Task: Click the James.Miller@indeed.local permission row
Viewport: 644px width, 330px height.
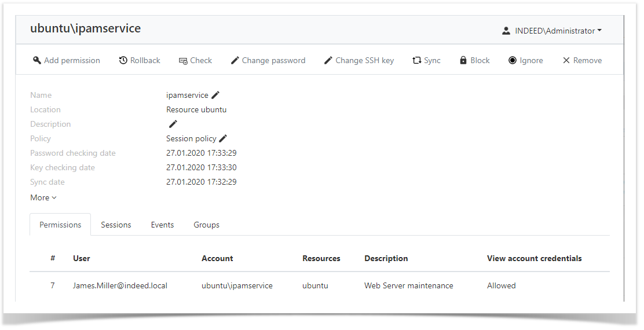Action: pos(120,285)
